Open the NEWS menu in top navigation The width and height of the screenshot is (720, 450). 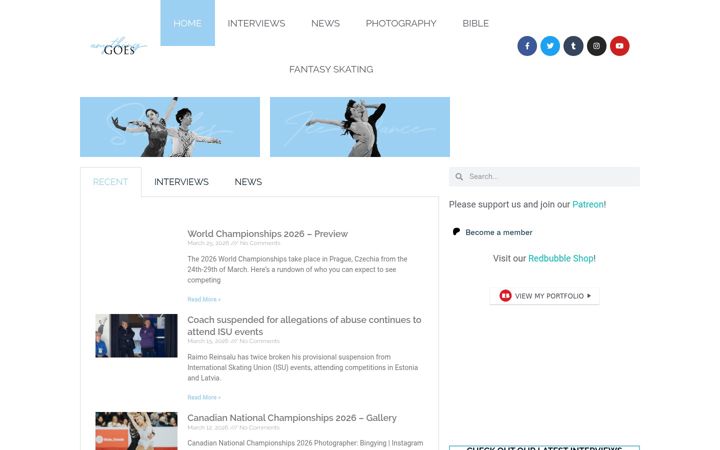[325, 23]
